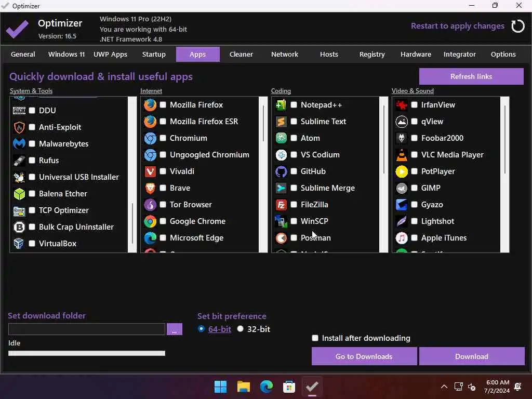
Task: Select the 64-bit radio option
Action: (x=201, y=329)
